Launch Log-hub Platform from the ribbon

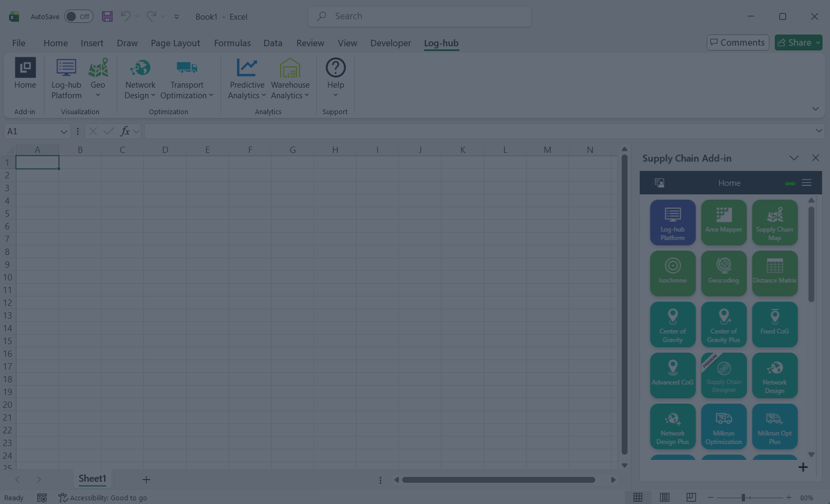click(66, 79)
